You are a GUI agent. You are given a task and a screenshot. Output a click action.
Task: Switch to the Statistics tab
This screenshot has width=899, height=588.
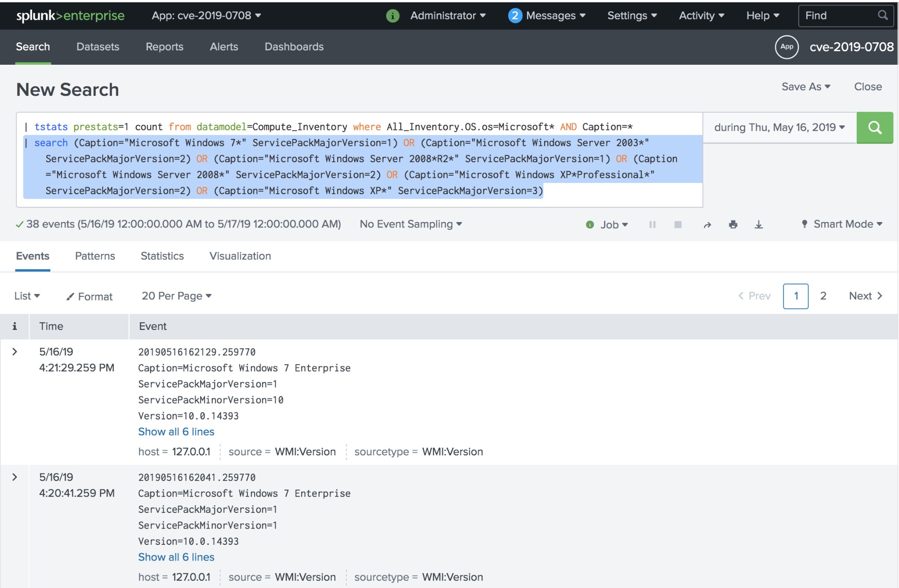[x=162, y=256]
